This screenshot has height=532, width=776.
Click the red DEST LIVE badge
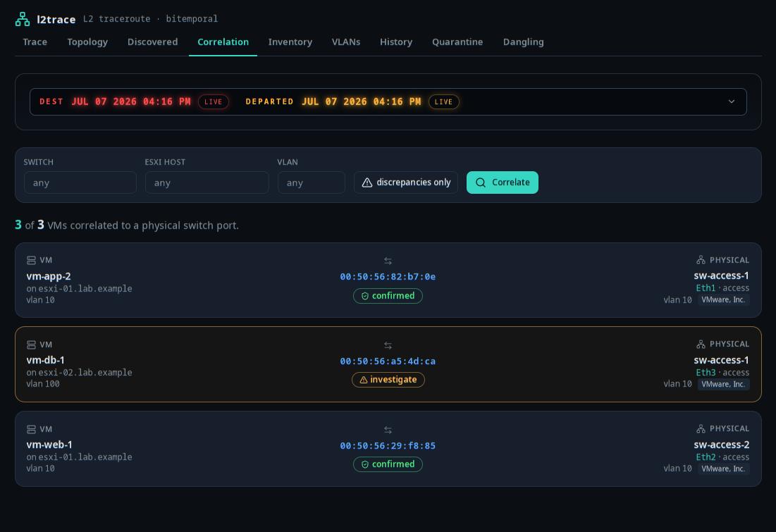tap(214, 102)
